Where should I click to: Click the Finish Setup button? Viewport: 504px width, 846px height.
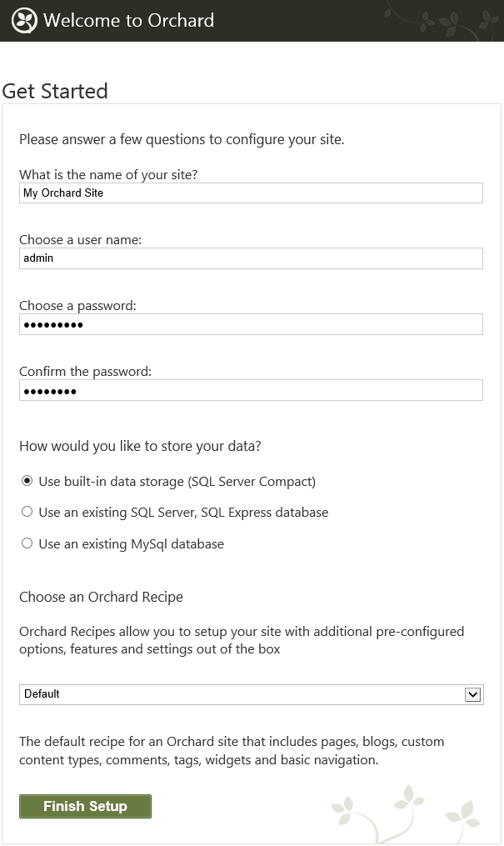(x=85, y=806)
